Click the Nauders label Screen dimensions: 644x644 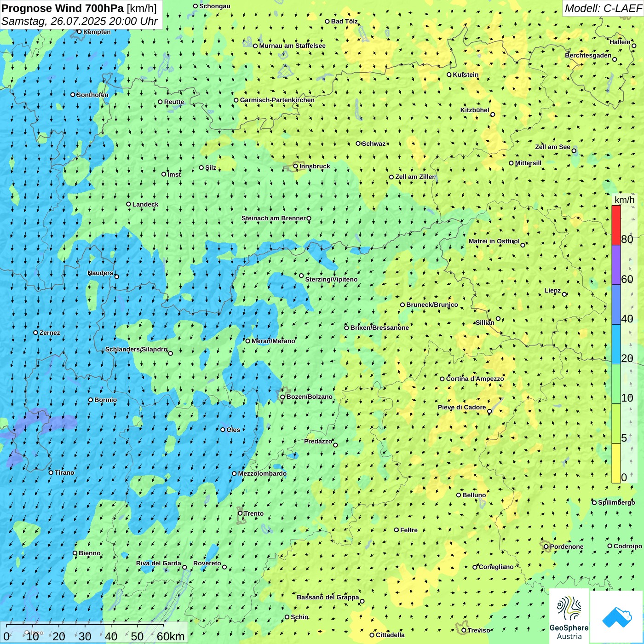[x=100, y=273]
